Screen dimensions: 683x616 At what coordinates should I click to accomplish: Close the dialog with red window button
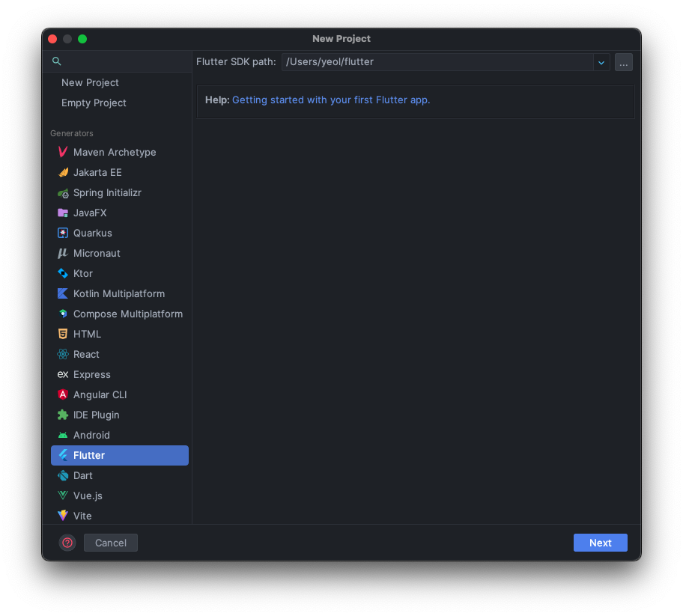point(52,39)
